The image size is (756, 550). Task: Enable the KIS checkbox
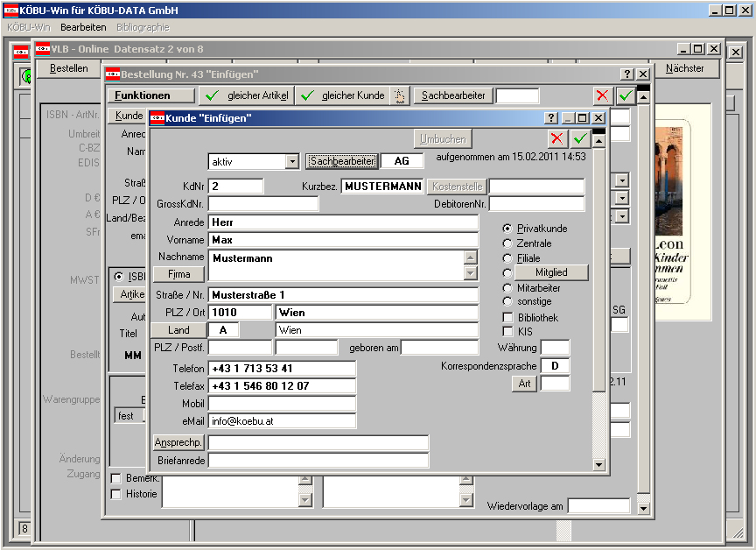507,331
